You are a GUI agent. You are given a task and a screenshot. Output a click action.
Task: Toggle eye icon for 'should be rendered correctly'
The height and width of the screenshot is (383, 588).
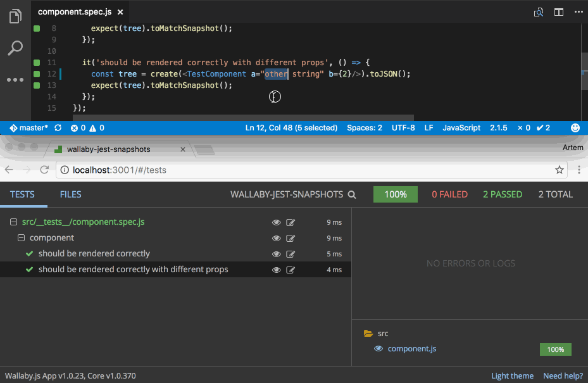pyautogui.click(x=276, y=254)
